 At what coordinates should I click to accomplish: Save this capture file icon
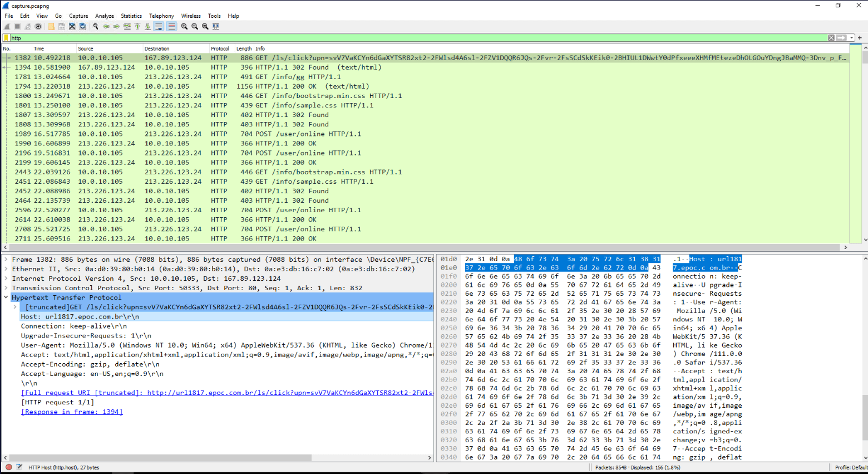[62, 26]
